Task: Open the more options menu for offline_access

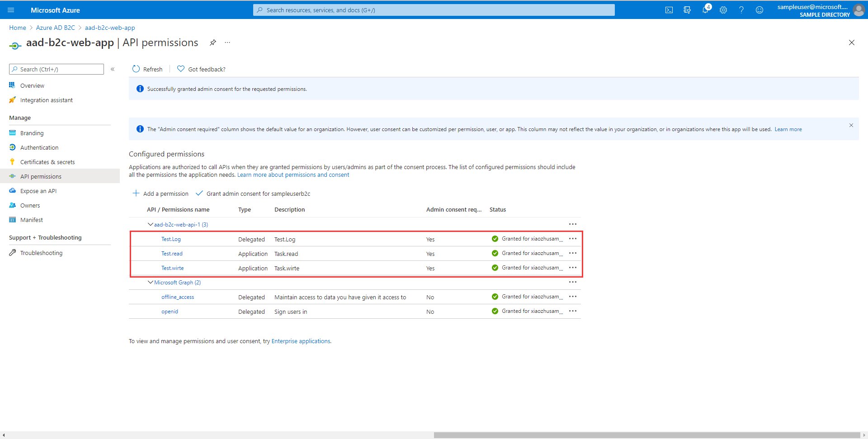Action: [x=573, y=297]
